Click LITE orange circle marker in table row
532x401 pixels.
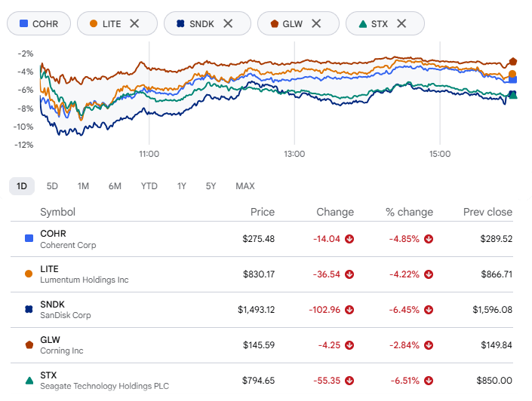coord(29,274)
